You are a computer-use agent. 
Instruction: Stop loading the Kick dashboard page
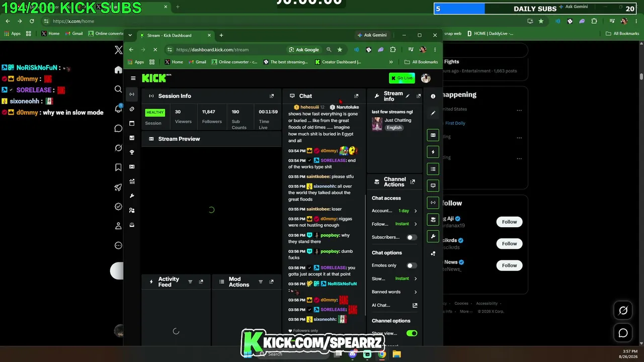(155, 50)
